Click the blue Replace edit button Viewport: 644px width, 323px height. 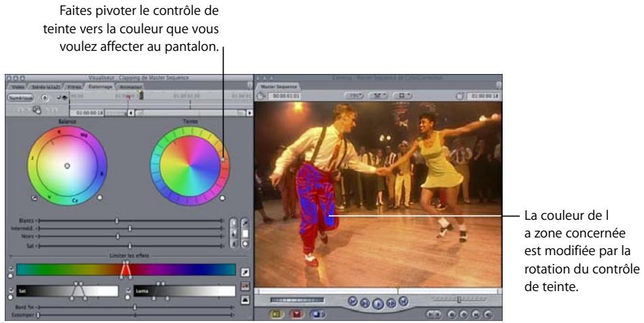pyautogui.click(x=317, y=314)
